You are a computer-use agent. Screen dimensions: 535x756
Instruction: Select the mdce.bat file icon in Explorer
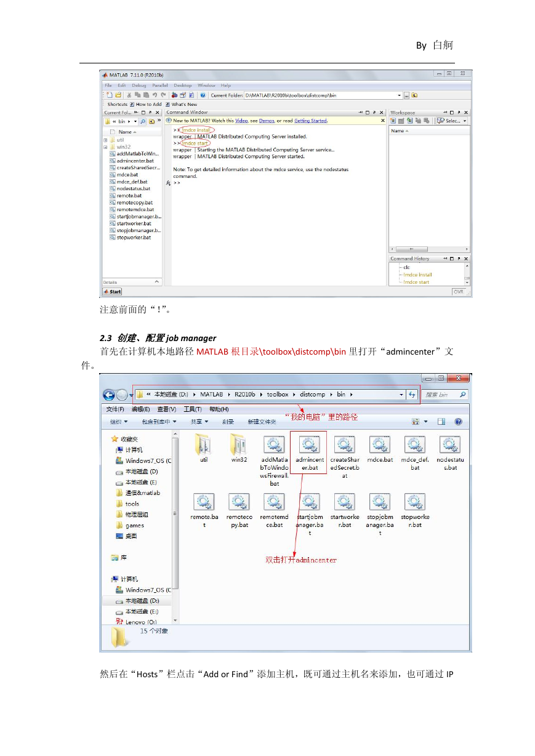(x=380, y=449)
